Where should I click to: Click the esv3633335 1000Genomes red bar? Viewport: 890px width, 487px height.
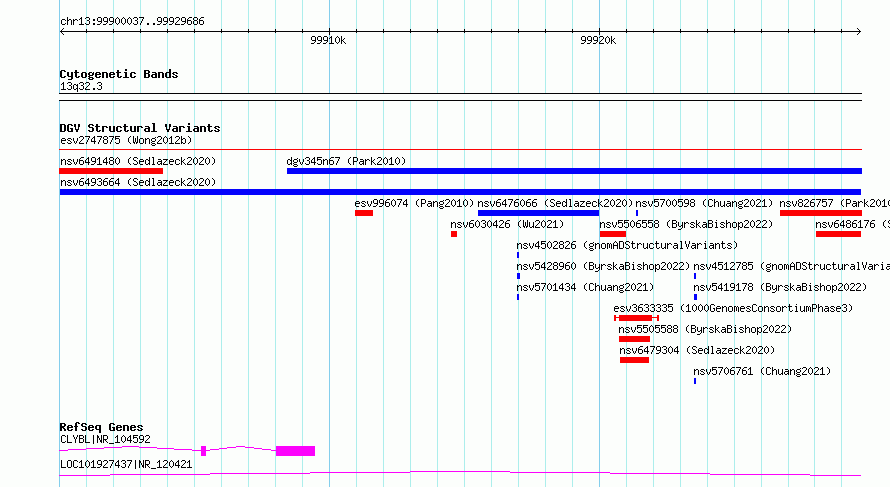tap(636, 318)
